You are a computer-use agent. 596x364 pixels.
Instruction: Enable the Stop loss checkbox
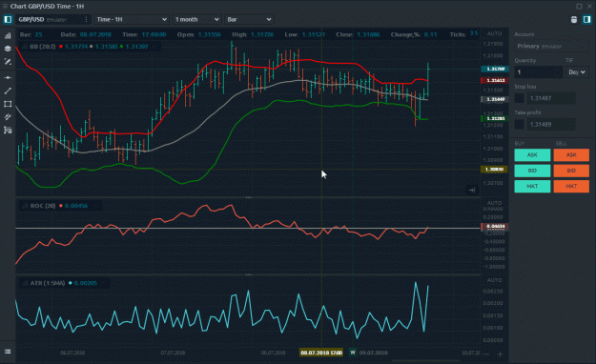pyautogui.click(x=519, y=98)
